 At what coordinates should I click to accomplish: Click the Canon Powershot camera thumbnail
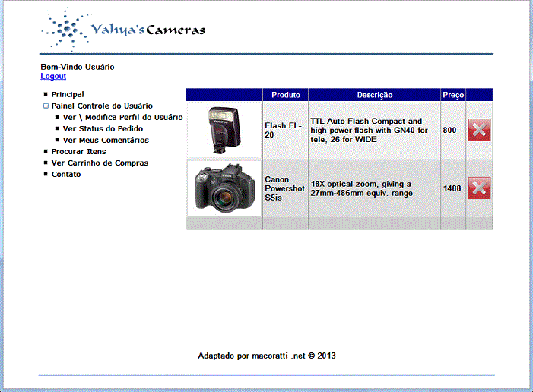coord(224,188)
